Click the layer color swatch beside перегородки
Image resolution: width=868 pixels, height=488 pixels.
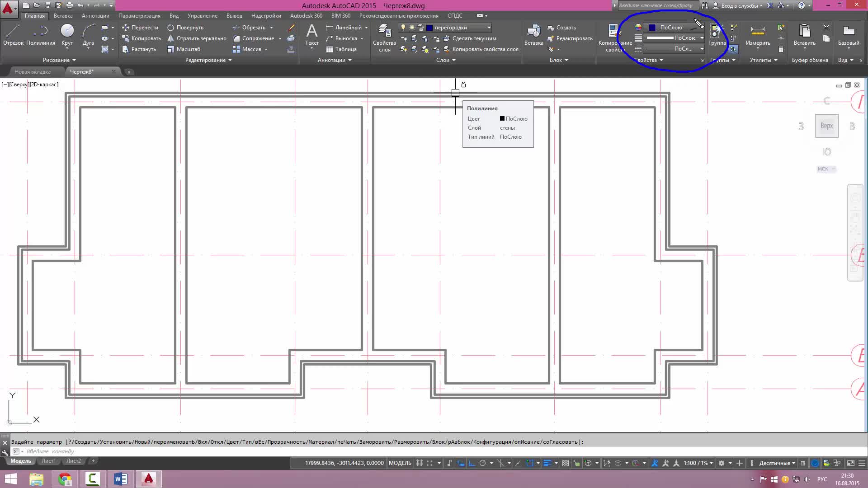pyautogui.click(x=429, y=28)
